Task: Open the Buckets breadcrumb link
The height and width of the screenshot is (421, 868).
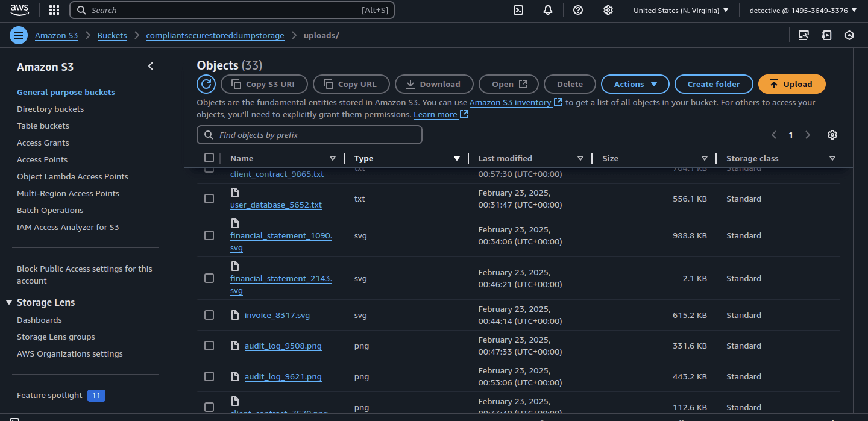Action: [112, 35]
